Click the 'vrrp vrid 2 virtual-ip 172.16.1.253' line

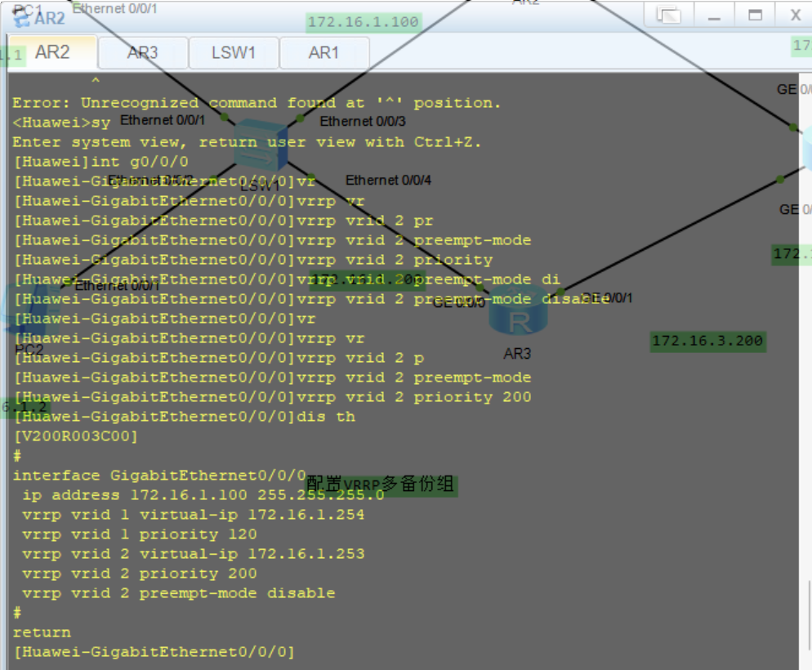(x=193, y=554)
